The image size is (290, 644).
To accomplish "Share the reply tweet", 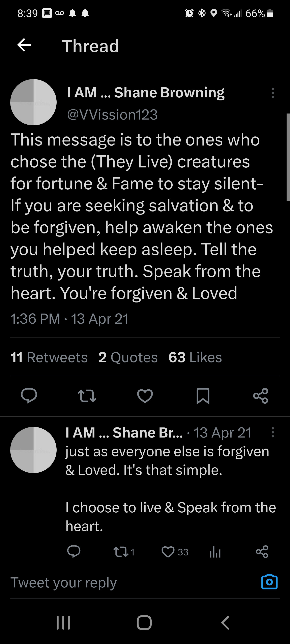I will 262,552.
